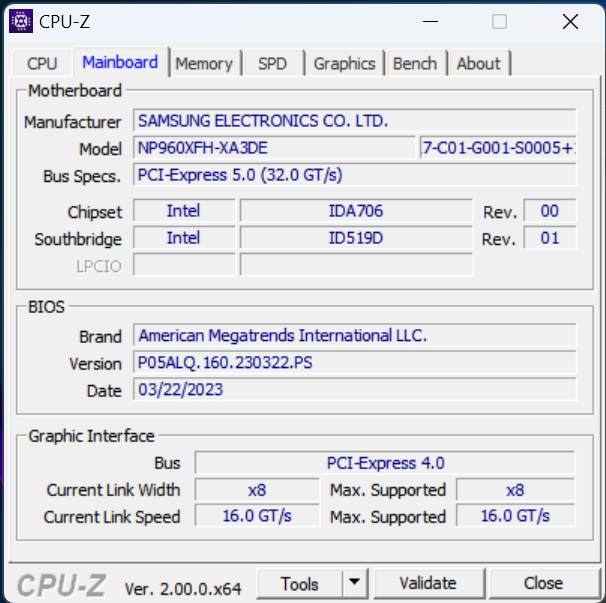This screenshot has width=606, height=603.
Task: Click BIOS brand American Megatrends International LLC.
Action: click(354, 336)
